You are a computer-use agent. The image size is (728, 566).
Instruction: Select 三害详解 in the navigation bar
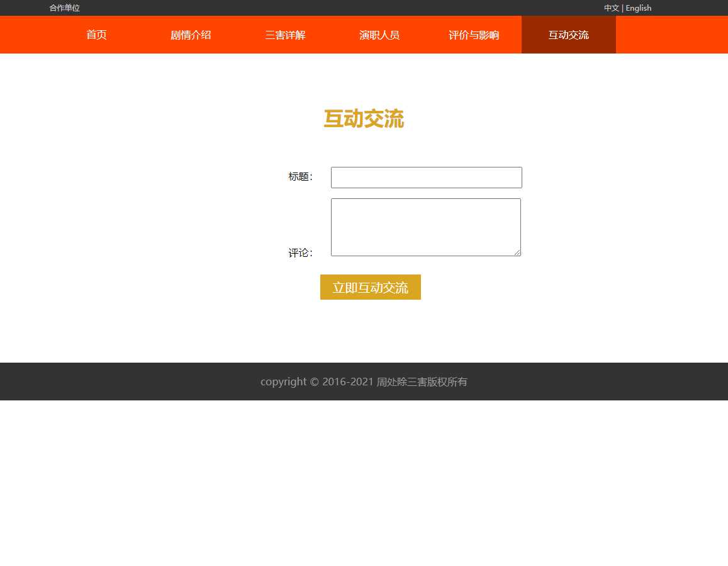click(285, 35)
